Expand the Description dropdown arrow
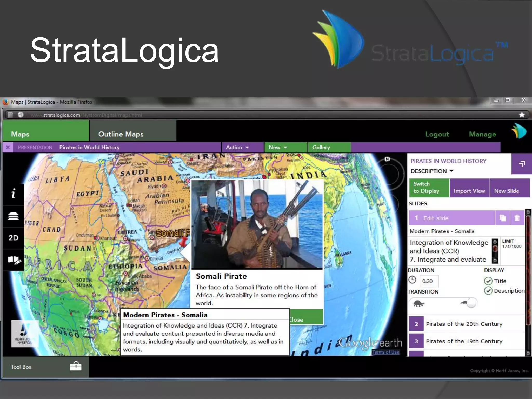Viewport: 532px width, 399px height. (451, 171)
